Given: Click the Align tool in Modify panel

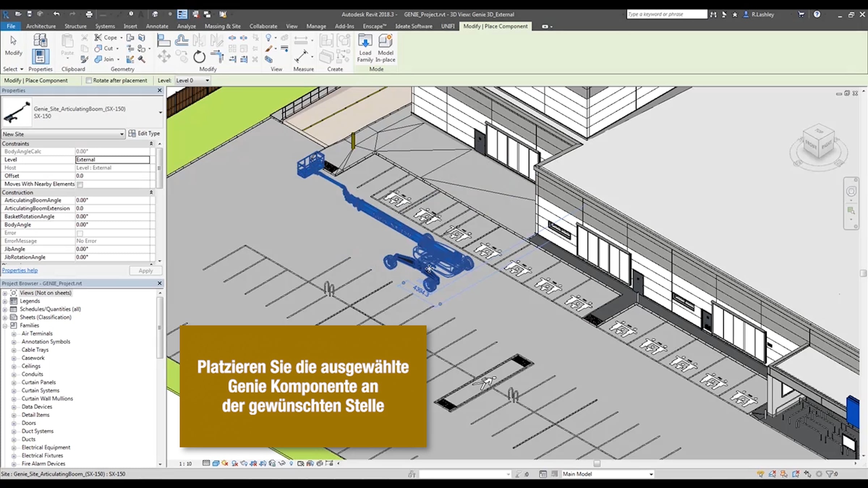Looking at the screenshot, I should pos(163,40).
